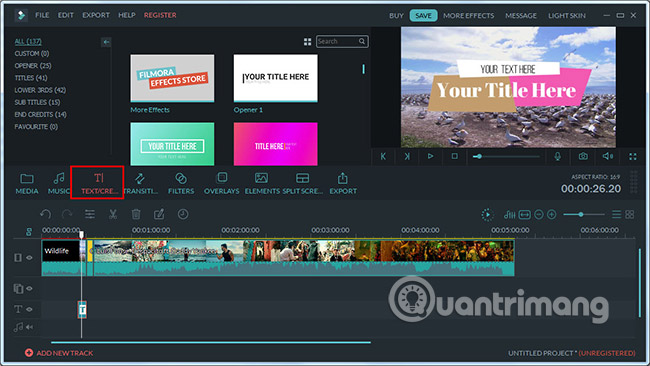The width and height of the screenshot is (650, 366).
Task: Toggle the timeline link/magnet icon
Action: (29, 232)
